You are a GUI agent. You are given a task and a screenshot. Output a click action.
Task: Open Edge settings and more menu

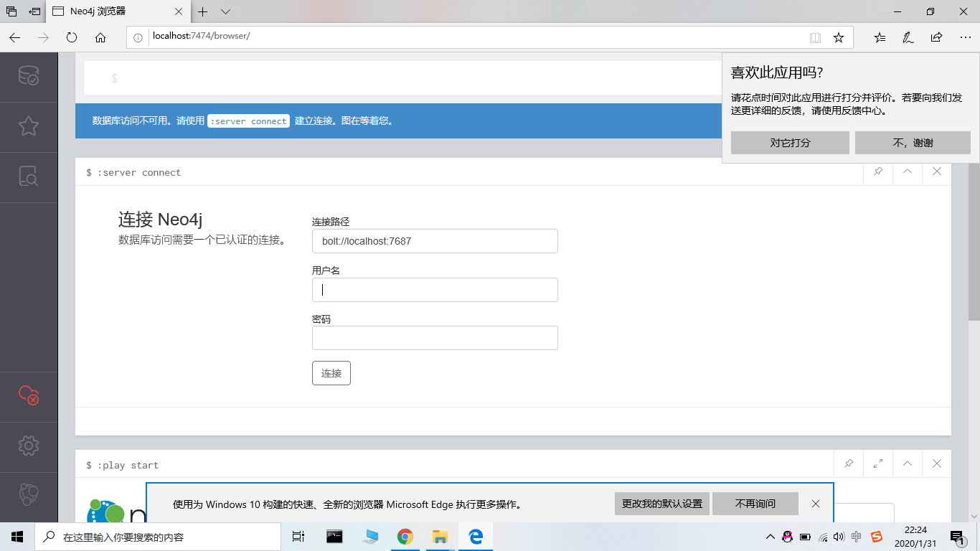965,37
